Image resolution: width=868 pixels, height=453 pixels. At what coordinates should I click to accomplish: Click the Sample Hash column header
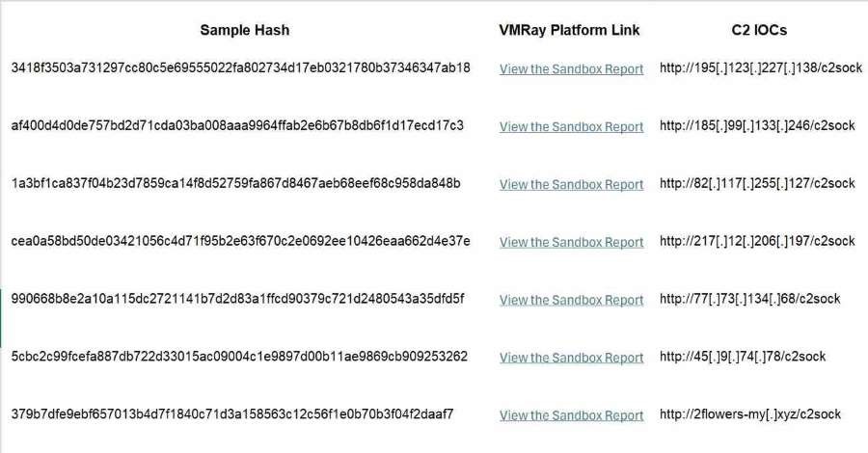click(245, 30)
